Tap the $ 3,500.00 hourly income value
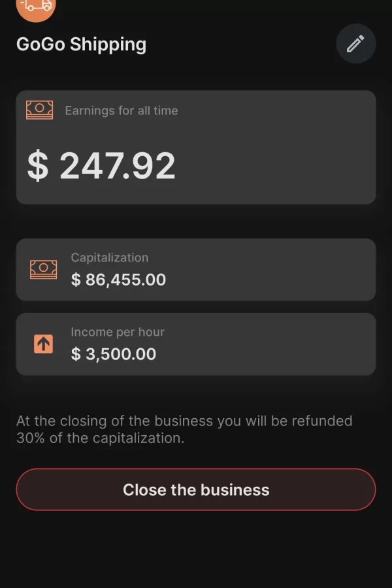The image size is (392, 588). click(x=113, y=354)
